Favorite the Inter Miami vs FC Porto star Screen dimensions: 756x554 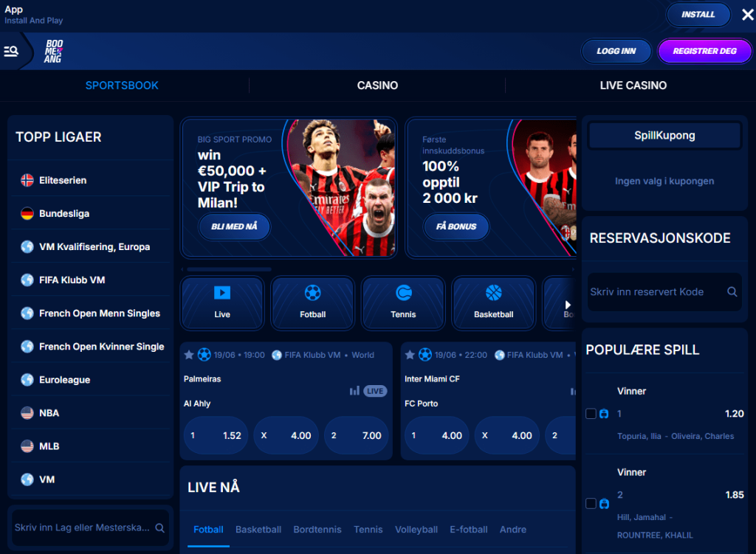(410, 355)
